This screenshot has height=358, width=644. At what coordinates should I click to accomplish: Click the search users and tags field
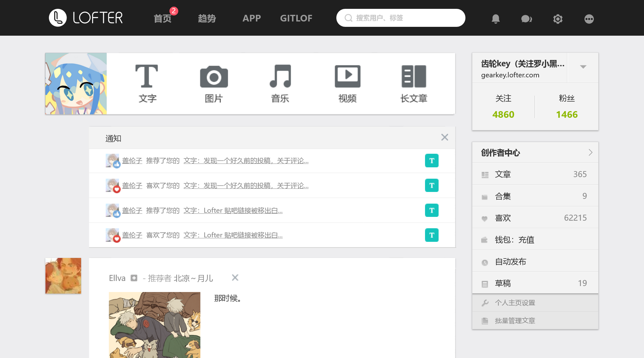coord(401,18)
